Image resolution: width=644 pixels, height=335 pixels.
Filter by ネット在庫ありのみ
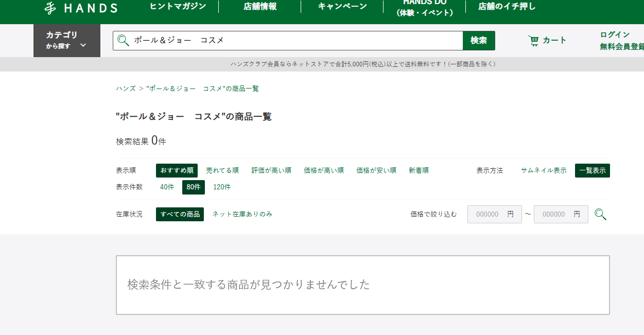pos(242,214)
